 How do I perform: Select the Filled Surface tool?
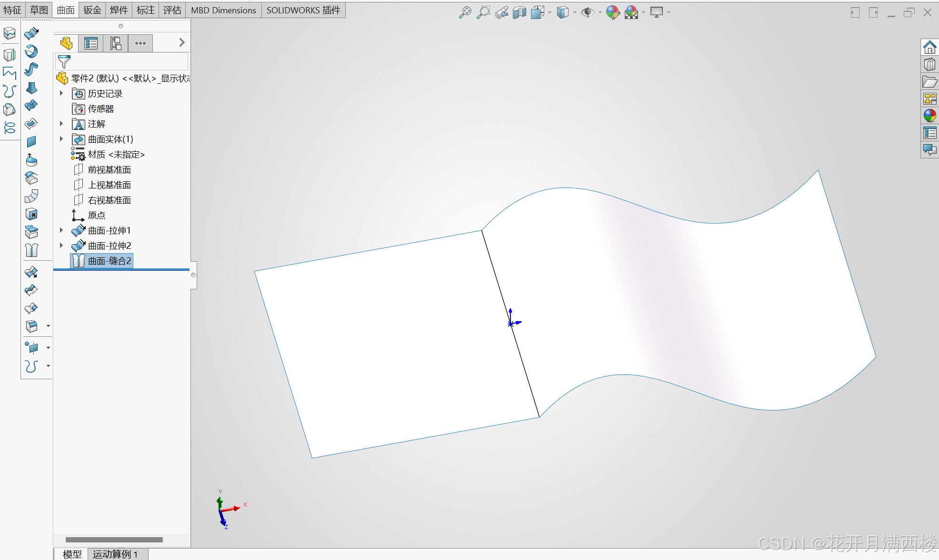tap(31, 124)
